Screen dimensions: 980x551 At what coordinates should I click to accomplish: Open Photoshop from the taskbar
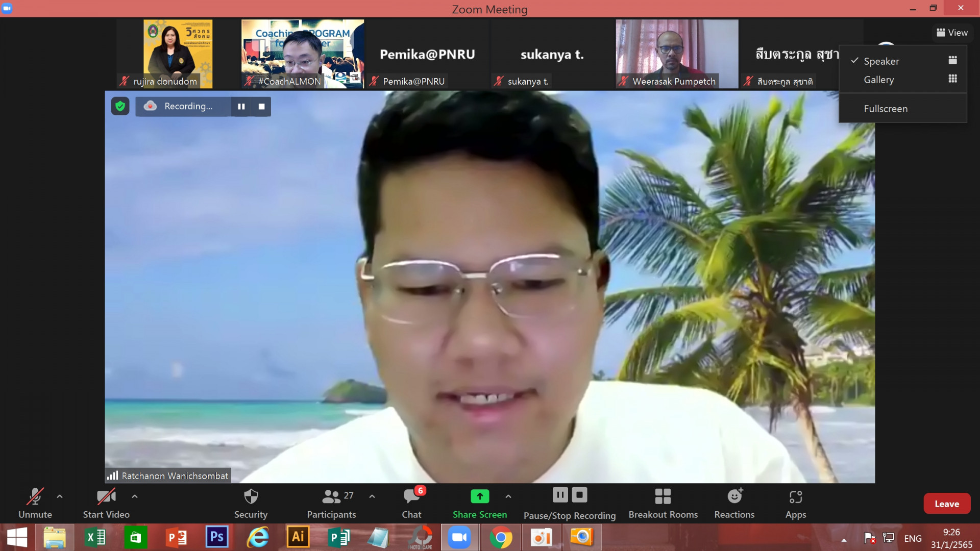click(217, 538)
